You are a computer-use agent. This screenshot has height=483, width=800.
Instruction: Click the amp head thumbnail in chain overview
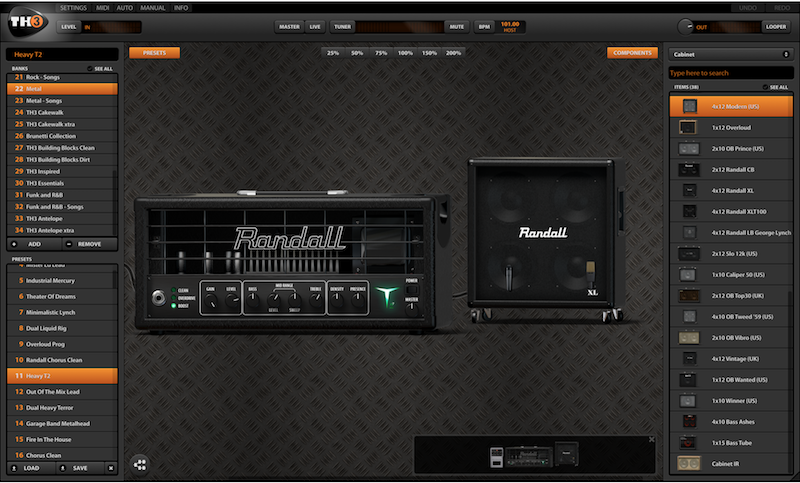click(529, 457)
